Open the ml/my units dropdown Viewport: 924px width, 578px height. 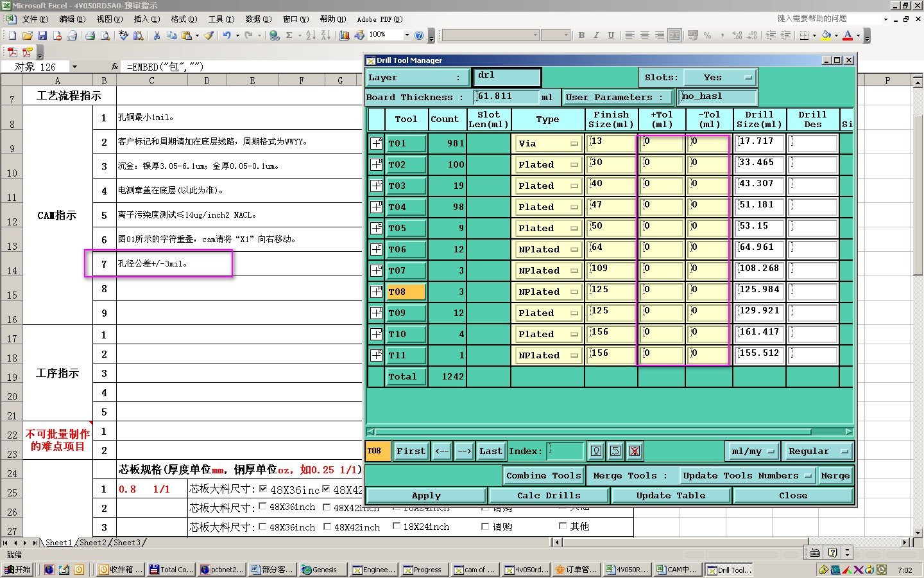click(x=753, y=451)
